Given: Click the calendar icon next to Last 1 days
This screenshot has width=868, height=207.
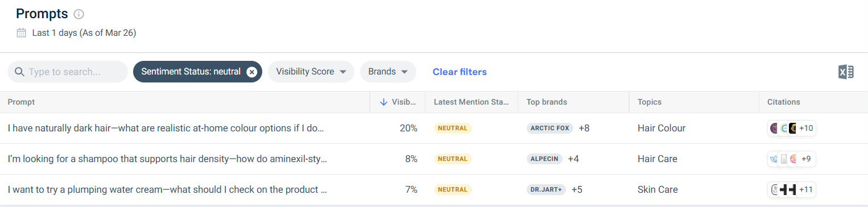Looking at the screenshot, I should pos(21,33).
